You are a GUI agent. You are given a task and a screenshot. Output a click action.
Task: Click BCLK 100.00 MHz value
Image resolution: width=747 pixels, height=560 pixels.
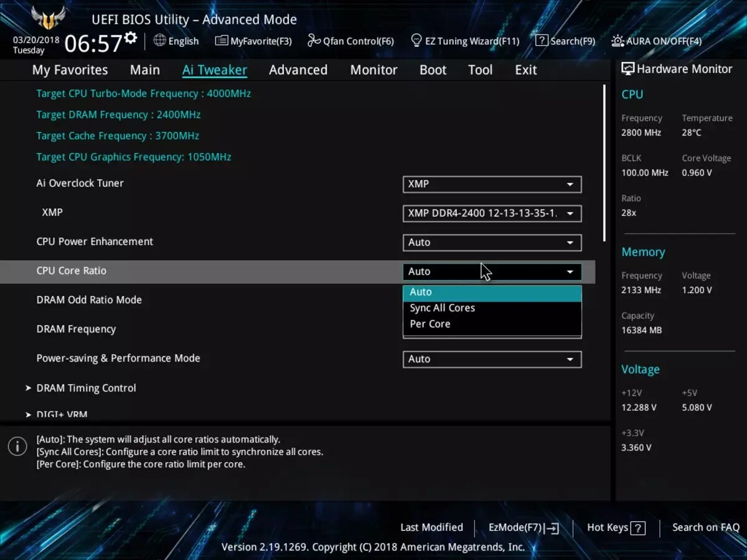[x=644, y=173]
